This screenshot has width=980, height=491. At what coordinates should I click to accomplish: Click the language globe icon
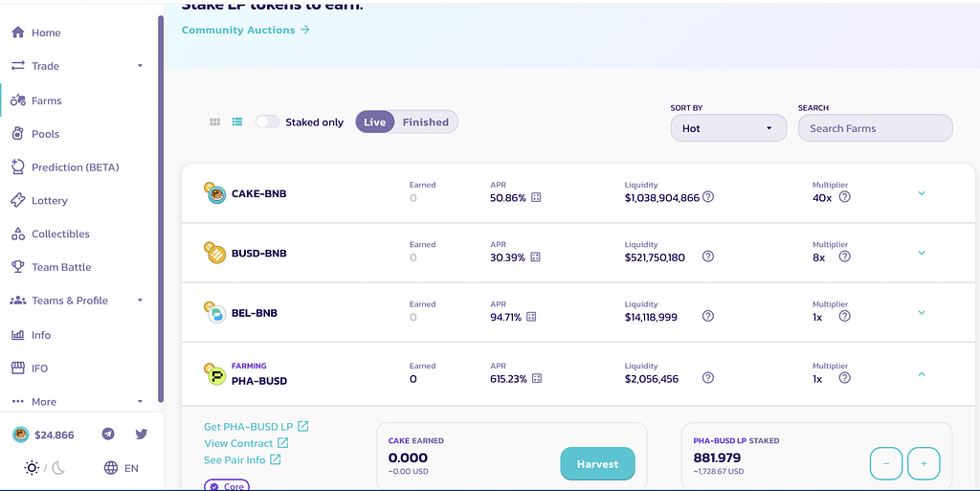coord(111,468)
